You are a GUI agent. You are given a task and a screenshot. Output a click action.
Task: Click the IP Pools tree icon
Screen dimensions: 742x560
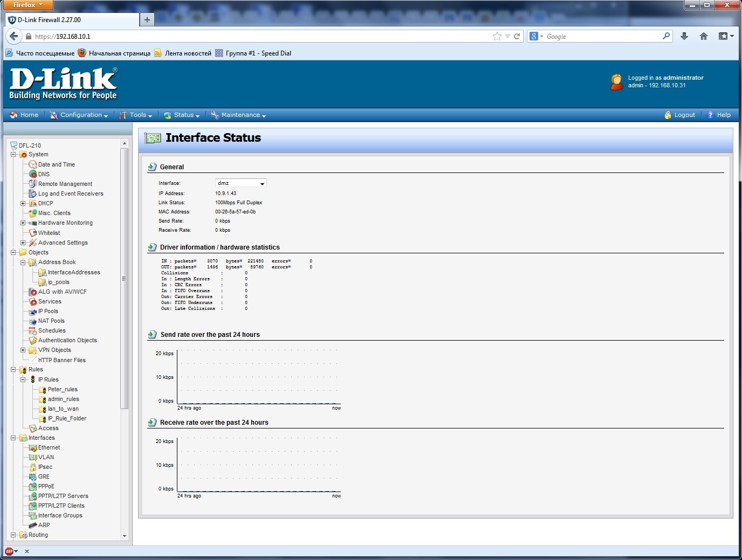click(x=33, y=311)
